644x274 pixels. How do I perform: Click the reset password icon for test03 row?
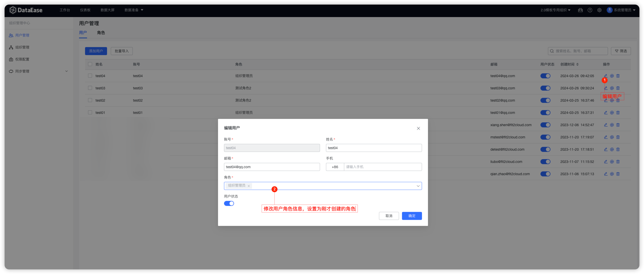point(612,88)
